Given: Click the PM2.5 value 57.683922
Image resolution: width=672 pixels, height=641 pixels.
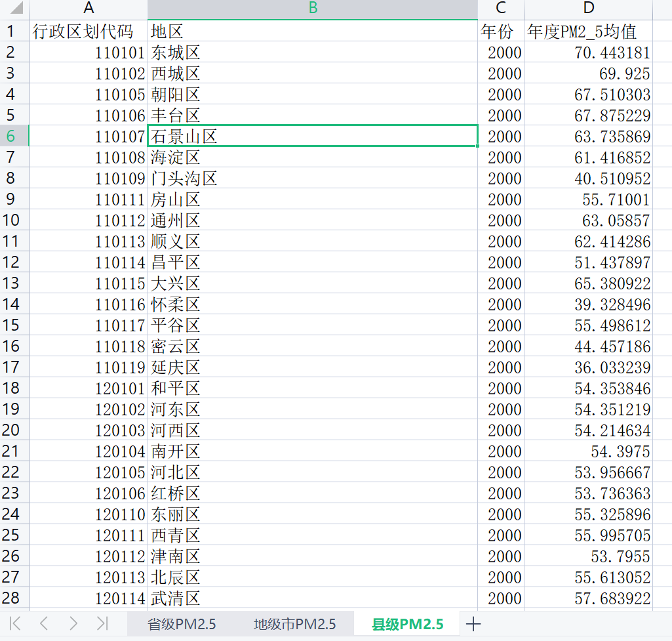Looking at the screenshot, I should point(589,598).
